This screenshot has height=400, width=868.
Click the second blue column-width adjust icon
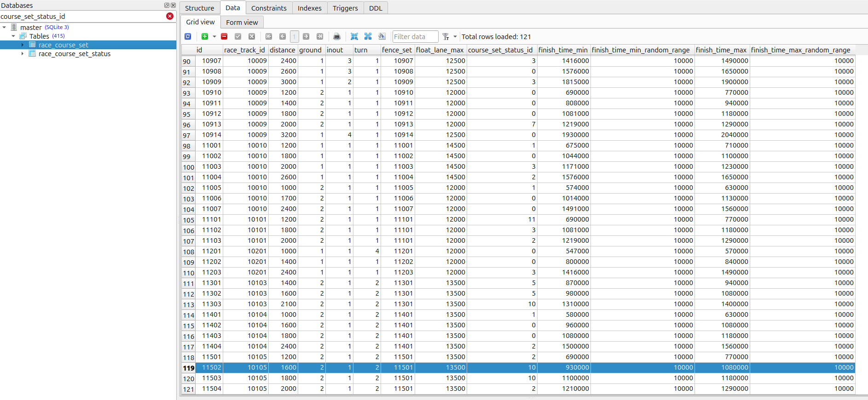[x=368, y=36]
